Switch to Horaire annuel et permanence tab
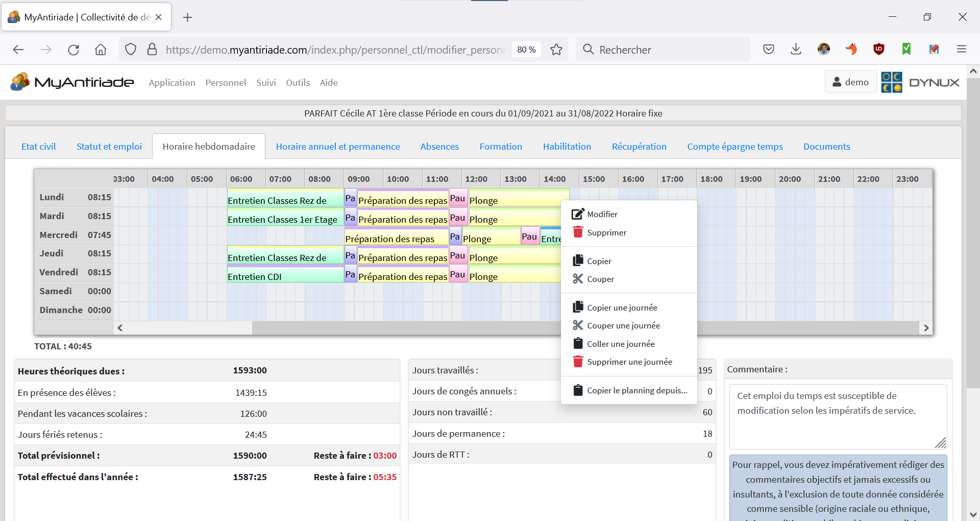Viewport: 980px width, 521px height. 338,147
